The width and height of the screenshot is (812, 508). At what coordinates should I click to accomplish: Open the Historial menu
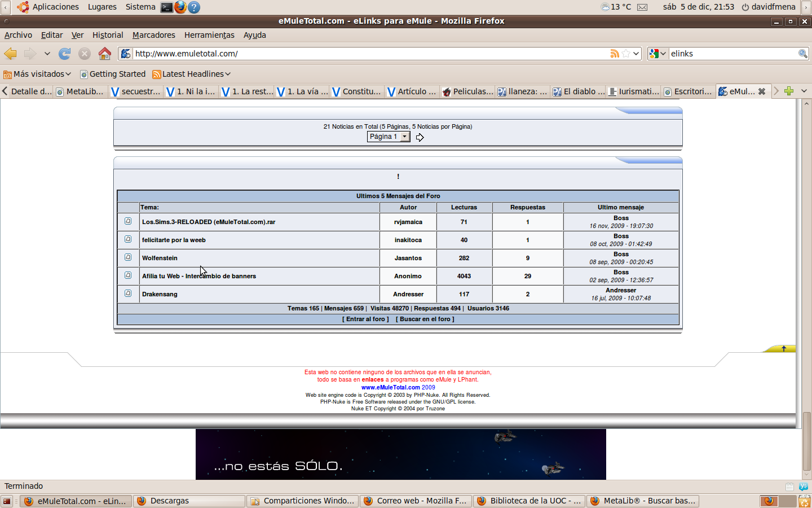coord(108,35)
